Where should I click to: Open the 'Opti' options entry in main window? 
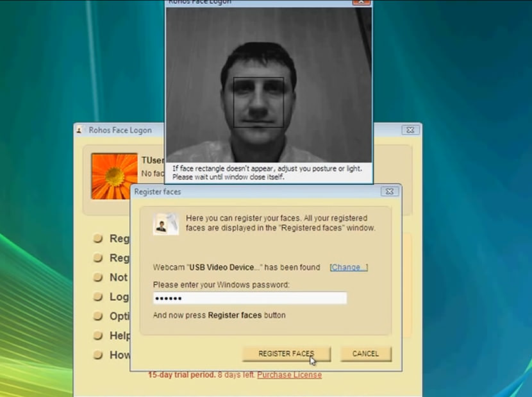click(112, 316)
